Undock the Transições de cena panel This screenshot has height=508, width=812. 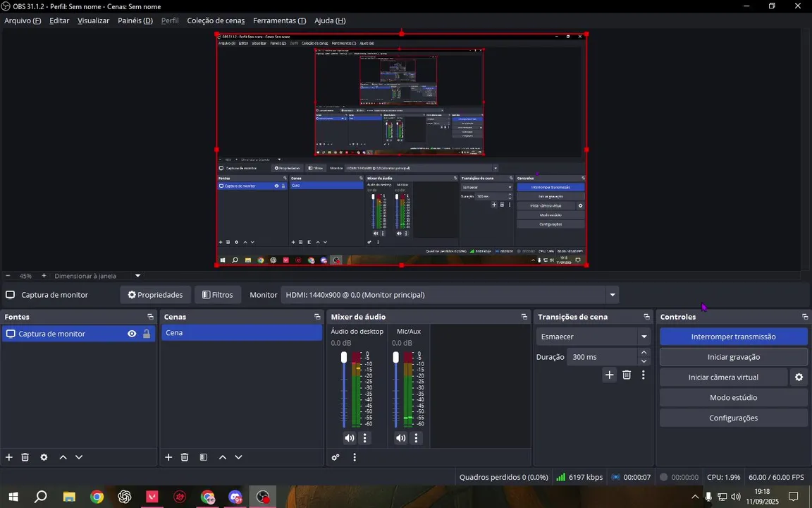(x=646, y=317)
